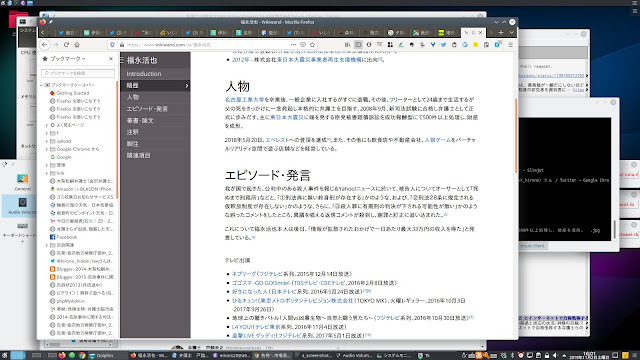Click Twitter extension icon in Firefox toolbar
The image size is (640, 360).
(443, 45)
